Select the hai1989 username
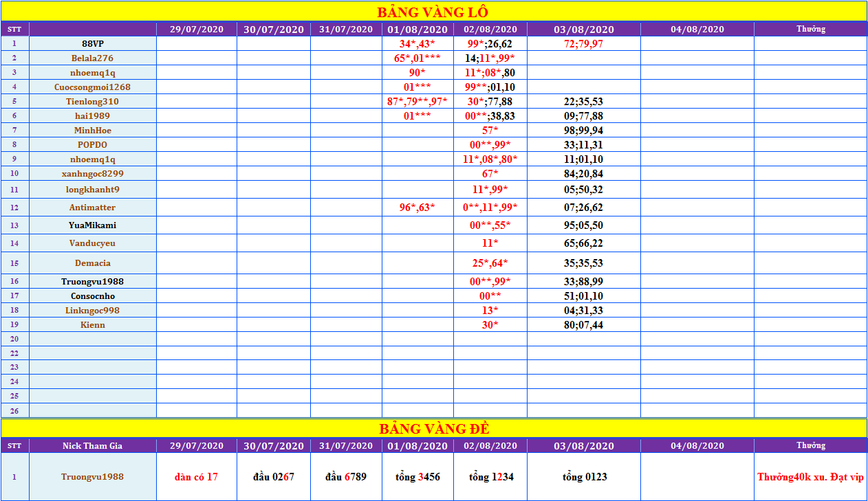The width and height of the screenshot is (868, 501). click(93, 116)
